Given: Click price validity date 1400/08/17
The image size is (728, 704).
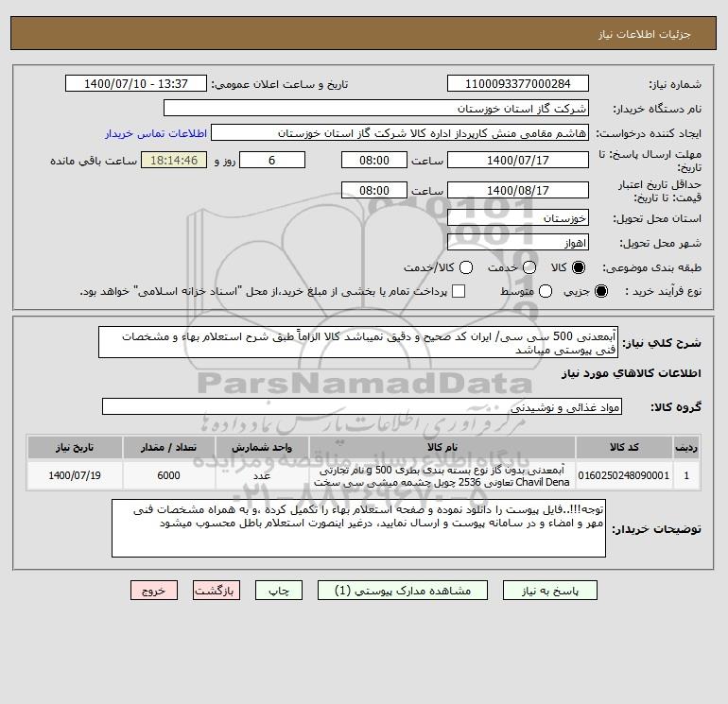Looking at the screenshot, I should coord(518,190).
